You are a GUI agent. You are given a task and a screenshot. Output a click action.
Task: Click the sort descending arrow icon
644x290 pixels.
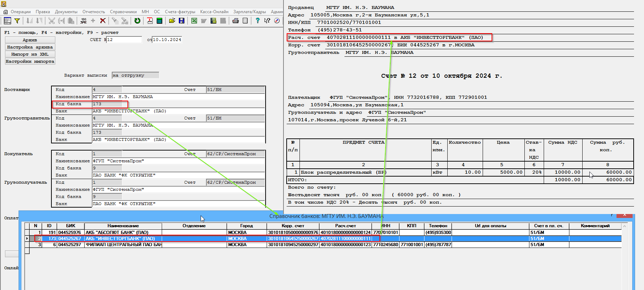point(39,21)
